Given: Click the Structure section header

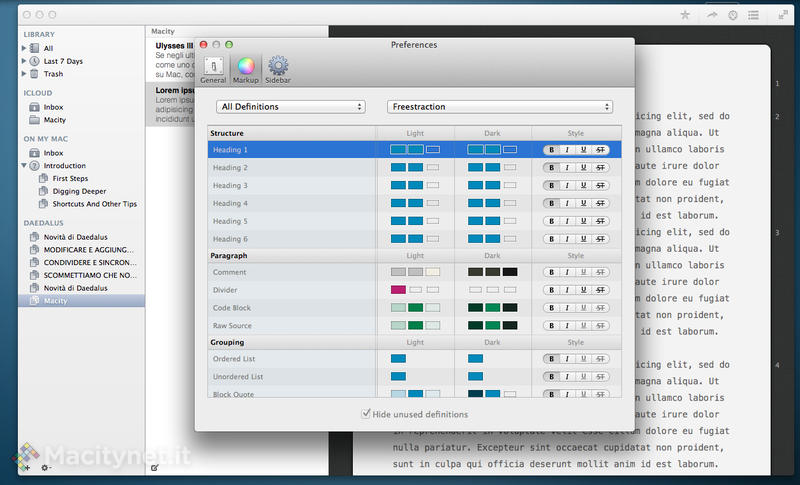Looking at the screenshot, I should [227, 133].
